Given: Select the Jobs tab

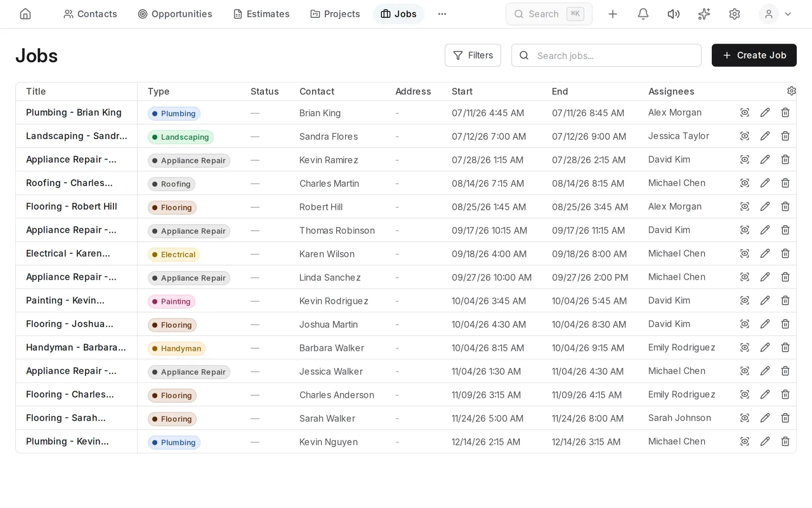Looking at the screenshot, I should pos(398,14).
